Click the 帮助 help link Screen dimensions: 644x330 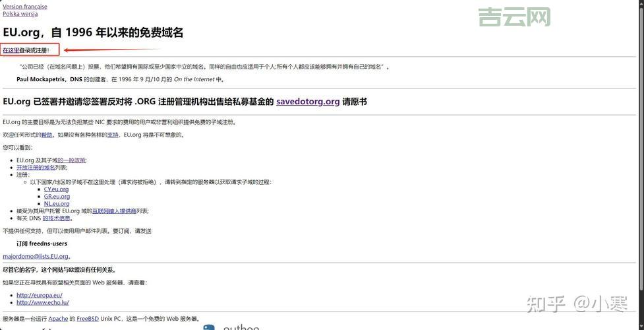coord(47,135)
